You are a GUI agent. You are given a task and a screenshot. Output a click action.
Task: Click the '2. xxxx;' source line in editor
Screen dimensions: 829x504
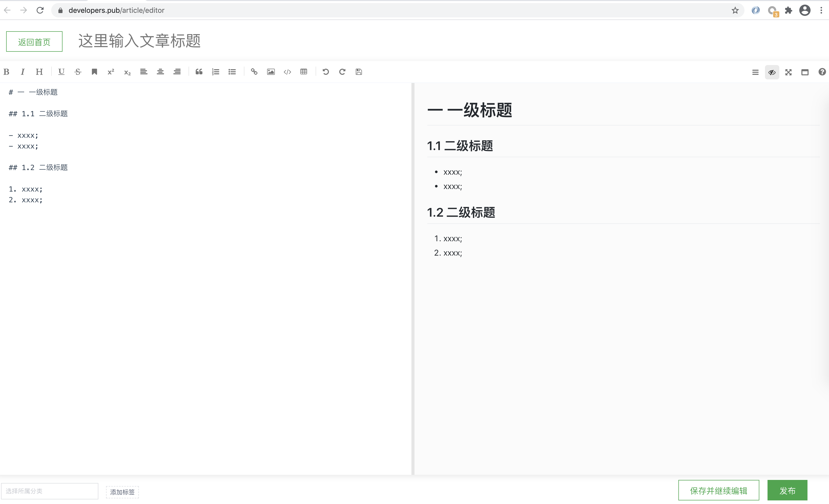point(26,200)
